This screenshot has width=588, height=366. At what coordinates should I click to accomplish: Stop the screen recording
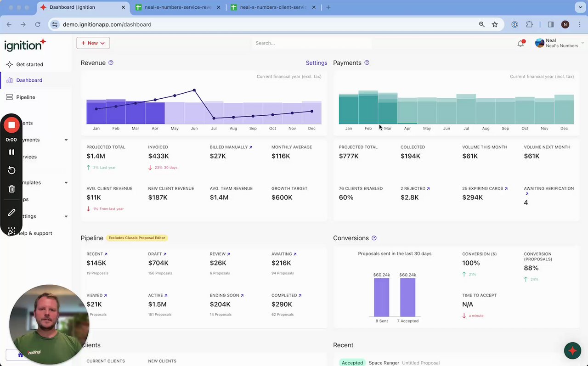[x=11, y=125]
